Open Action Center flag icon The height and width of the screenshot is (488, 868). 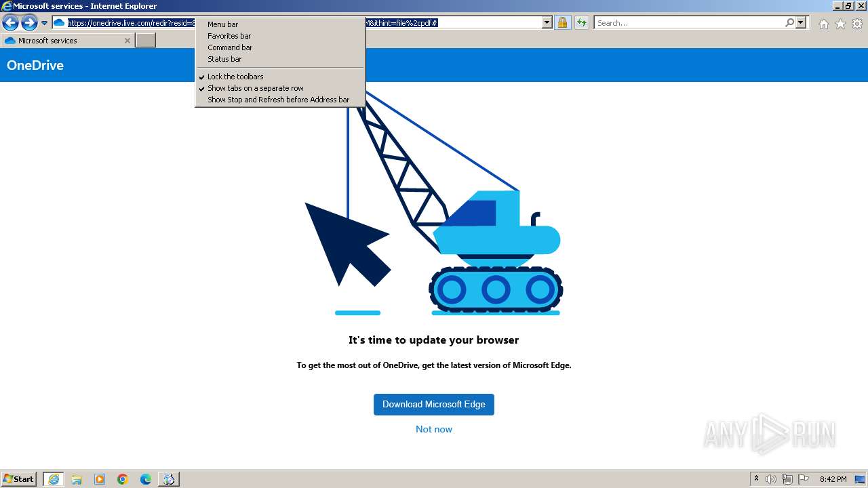(804, 479)
